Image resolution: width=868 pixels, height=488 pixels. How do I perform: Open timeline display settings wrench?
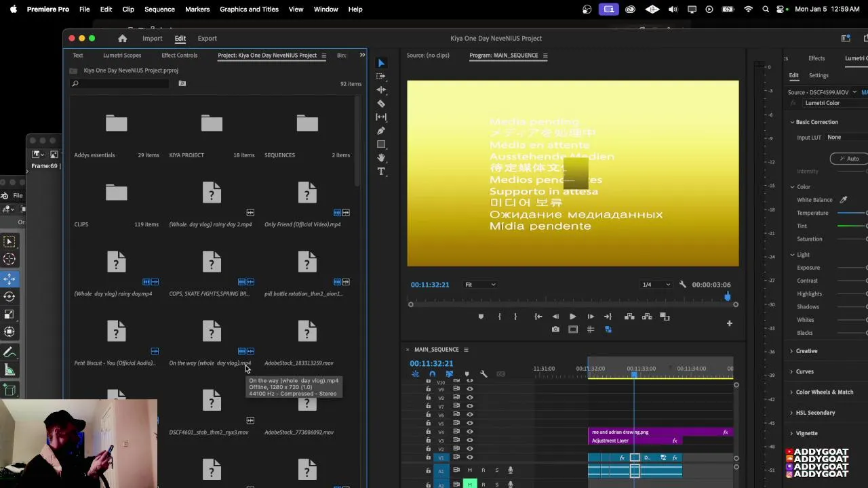point(484,374)
